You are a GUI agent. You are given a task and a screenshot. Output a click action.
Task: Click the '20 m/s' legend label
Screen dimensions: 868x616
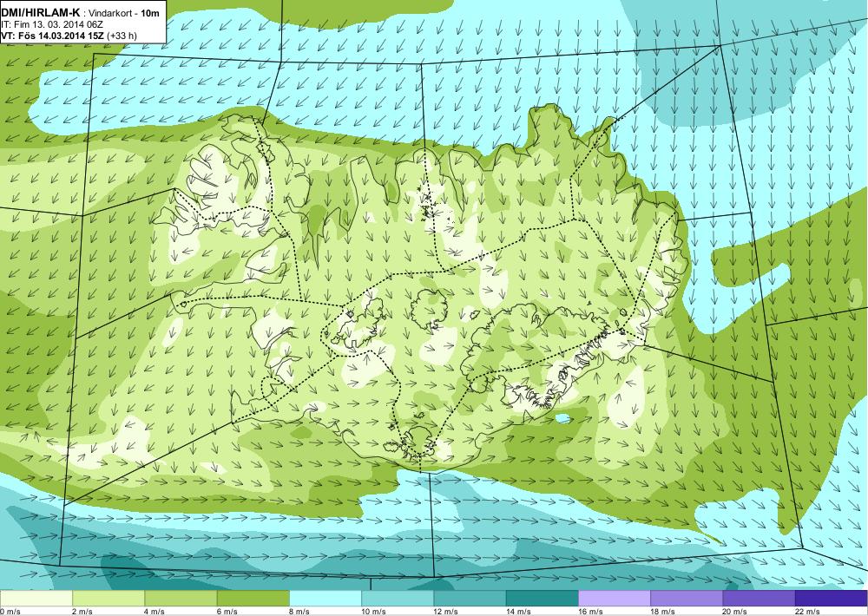coord(735,612)
